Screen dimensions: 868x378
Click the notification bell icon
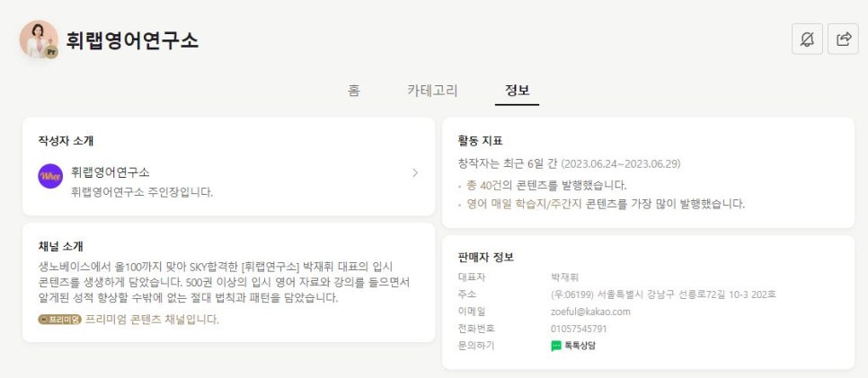coord(807,39)
